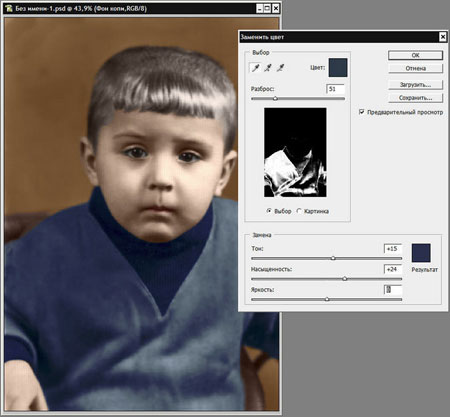This screenshot has height=417, width=450.
Task: Click the Тон value input field
Action: [393, 249]
